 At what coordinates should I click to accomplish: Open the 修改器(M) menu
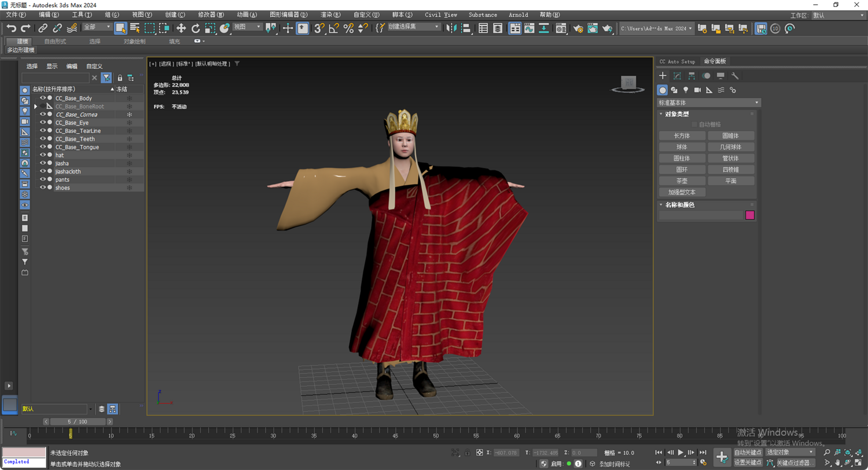coord(211,14)
